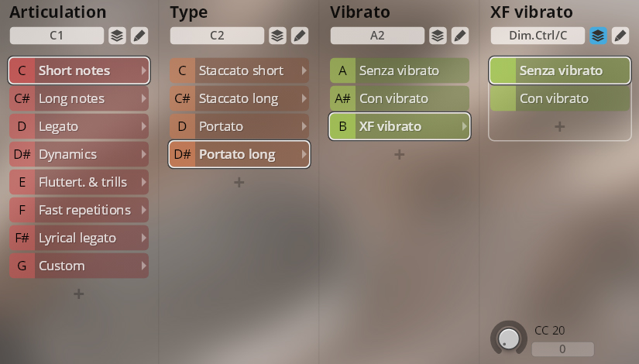The height and width of the screenshot is (364, 639).
Task: Click the Dim.Ctrl/C controller field
Action: pos(538,36)
